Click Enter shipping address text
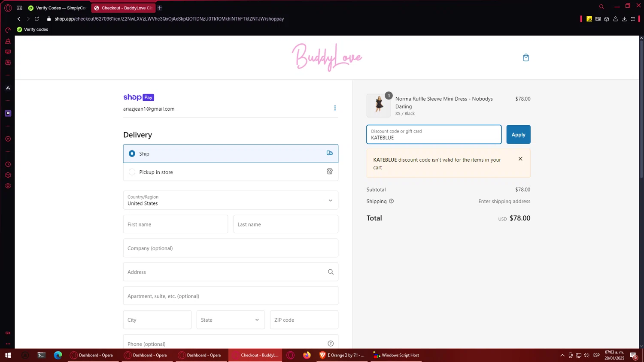This screenshot has width=644, height=362. point(504,201)
